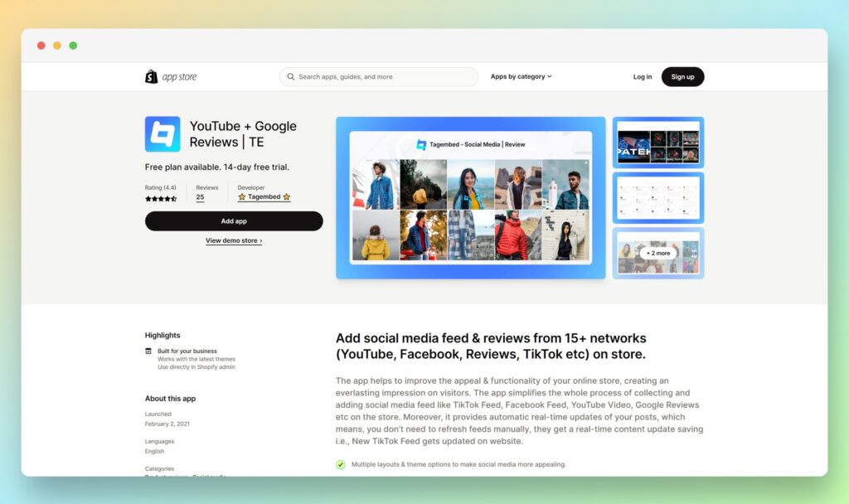Click Works with the latest themes text
This screenshot has height=504, width=849.
(196, 359)
